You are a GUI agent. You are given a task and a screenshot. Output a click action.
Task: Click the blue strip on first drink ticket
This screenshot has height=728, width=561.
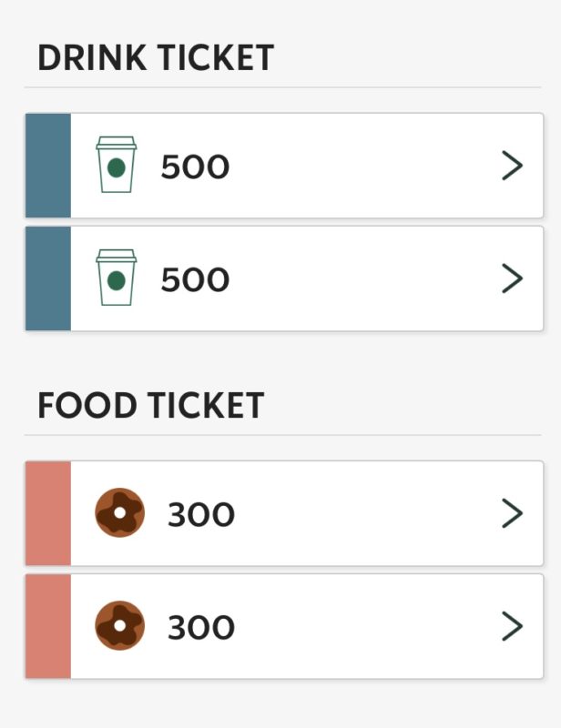click(48, 166)
